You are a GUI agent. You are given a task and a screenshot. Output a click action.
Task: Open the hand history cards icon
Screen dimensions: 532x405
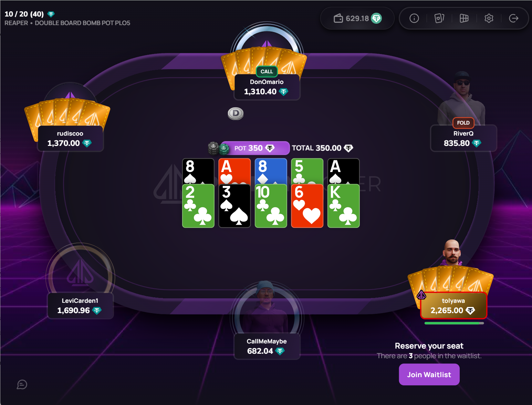click(x=439, y=18)
